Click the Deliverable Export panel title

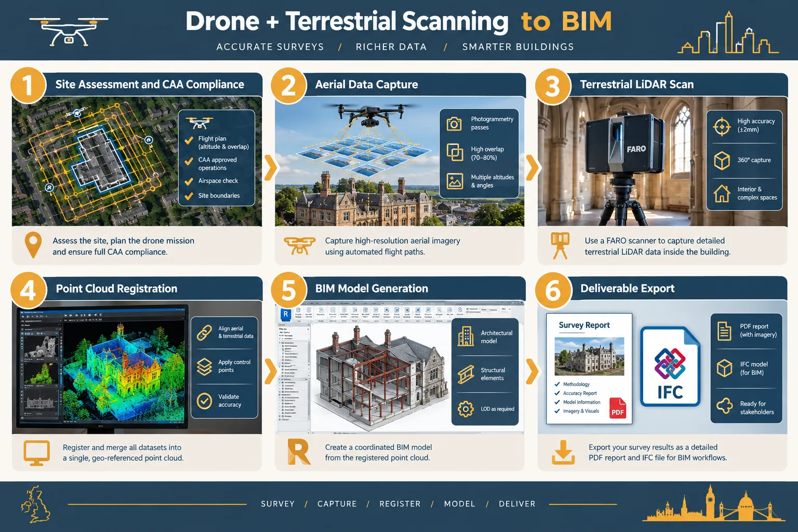[x=627, y=288]
